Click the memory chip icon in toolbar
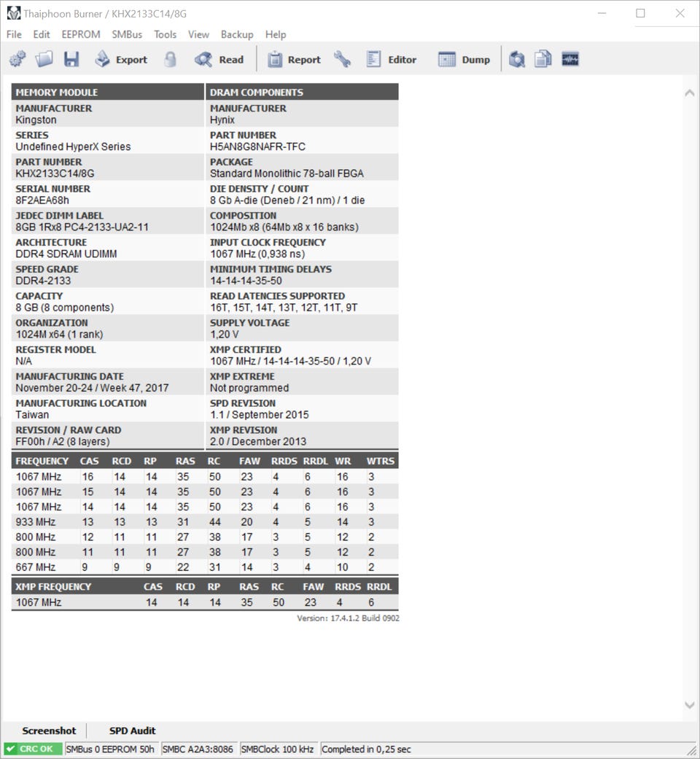Image resolution: width=700 pixels, height=759 pixels. (570, 60)
